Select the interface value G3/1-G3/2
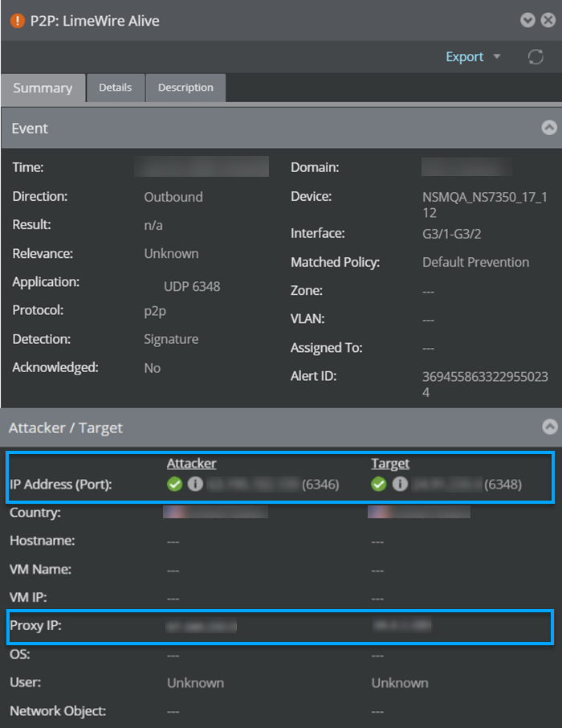562x728 pixels. pyautogui.click(x=451, y=234)
